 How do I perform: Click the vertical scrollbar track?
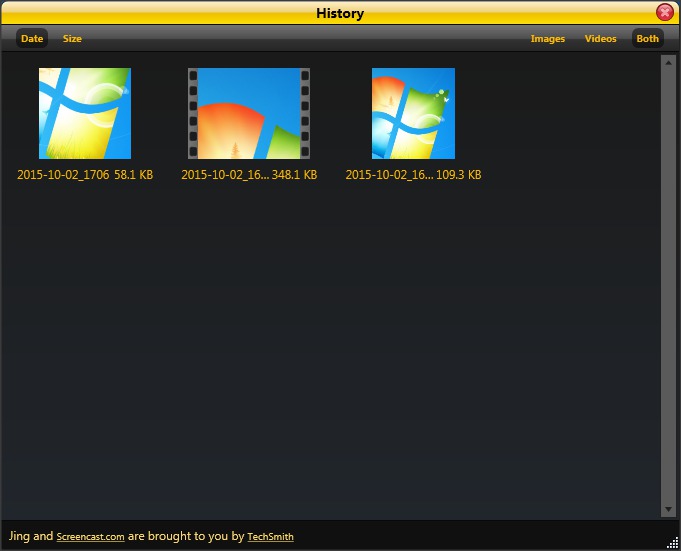668,286
